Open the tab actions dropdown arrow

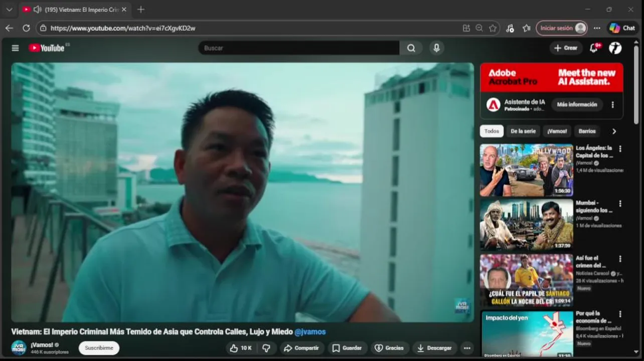[x=9, y=10]
